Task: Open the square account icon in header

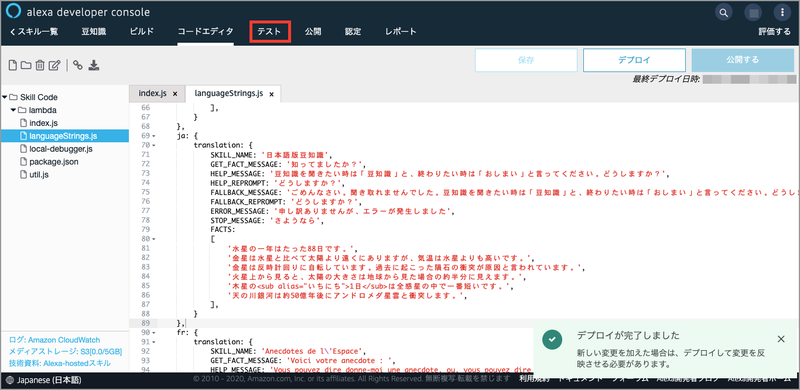Action: pos(753,12)
